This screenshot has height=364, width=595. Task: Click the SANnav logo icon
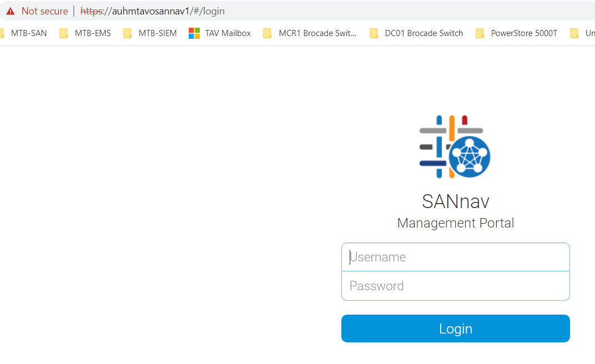[x=455, y=146]
